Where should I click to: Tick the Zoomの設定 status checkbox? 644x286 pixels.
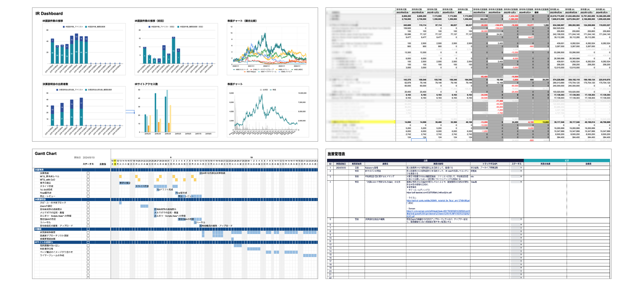pos(88,206)
